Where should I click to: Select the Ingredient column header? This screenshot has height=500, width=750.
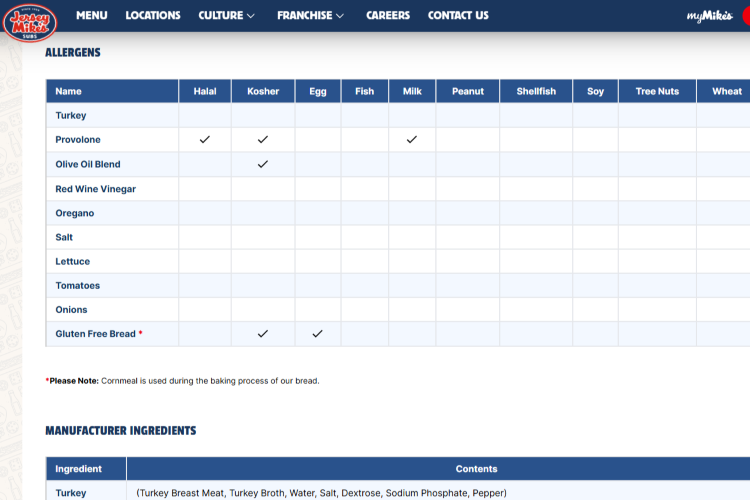[86, 469]
